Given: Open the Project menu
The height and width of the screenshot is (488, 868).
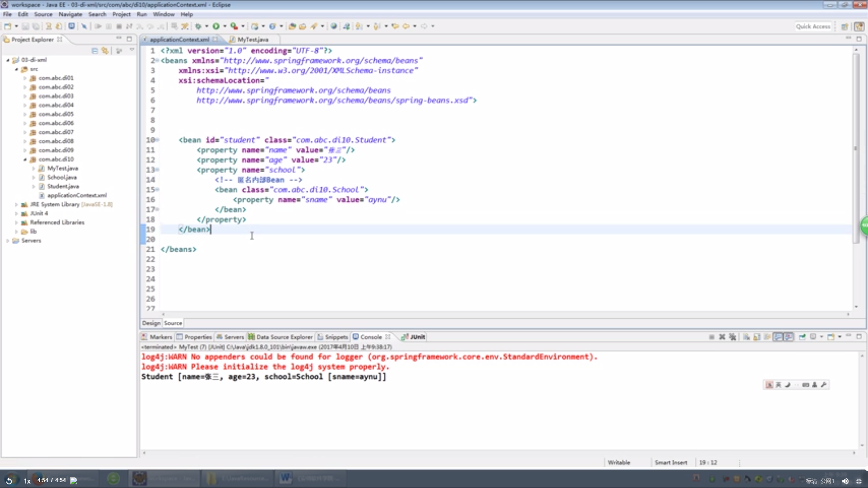Looking at the screenshot, I should [121, 14].
